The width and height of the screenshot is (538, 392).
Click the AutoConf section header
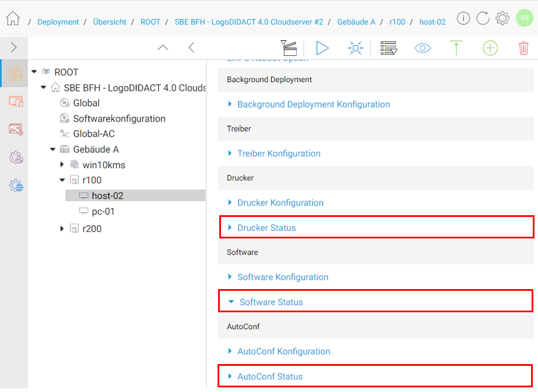tap(375, 326)
